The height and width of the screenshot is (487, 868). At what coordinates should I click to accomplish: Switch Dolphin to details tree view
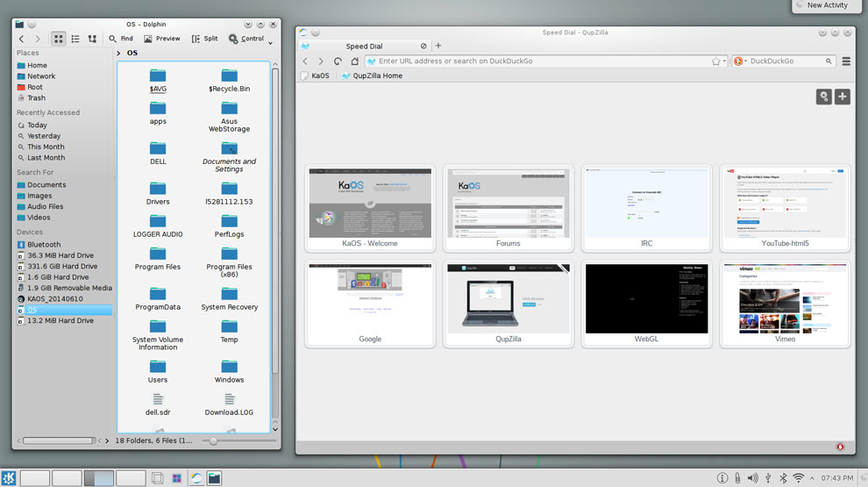(92, 39)
